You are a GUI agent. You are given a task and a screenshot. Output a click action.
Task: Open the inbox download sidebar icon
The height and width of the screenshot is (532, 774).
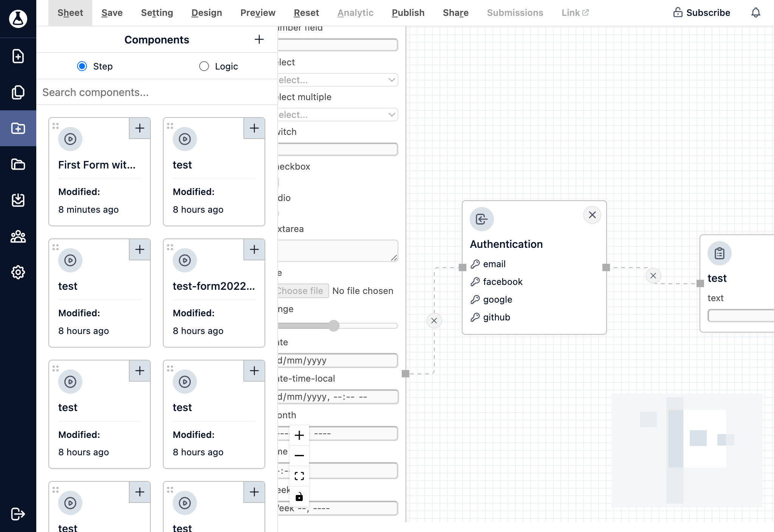pos(18,200)
